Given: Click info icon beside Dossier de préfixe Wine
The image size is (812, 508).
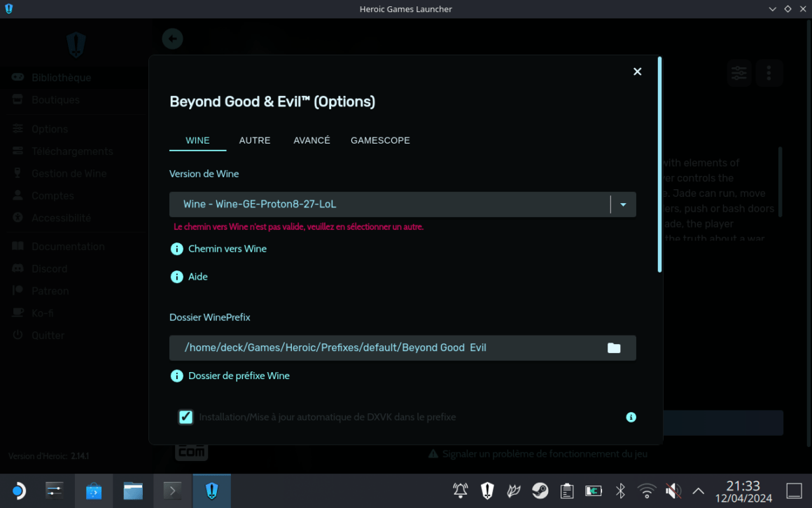Looking at the screenshot, I should point(176,376).
